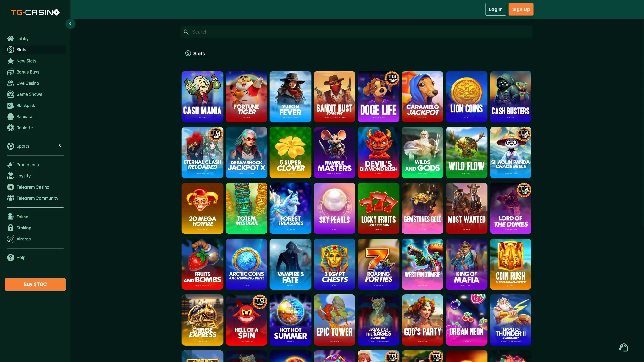Open the Most Wanted slot
Viewport: 644px width, 362px height.
467,208
